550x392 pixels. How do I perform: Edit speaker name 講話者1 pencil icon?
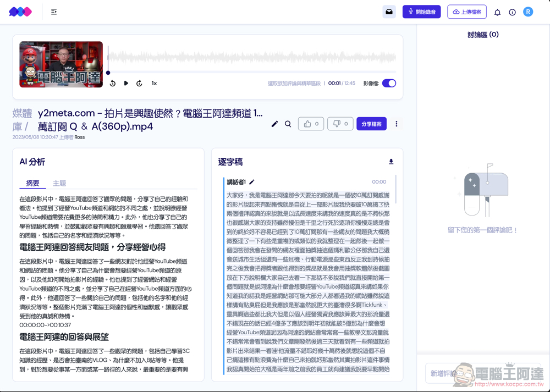[x=252, y=182]
